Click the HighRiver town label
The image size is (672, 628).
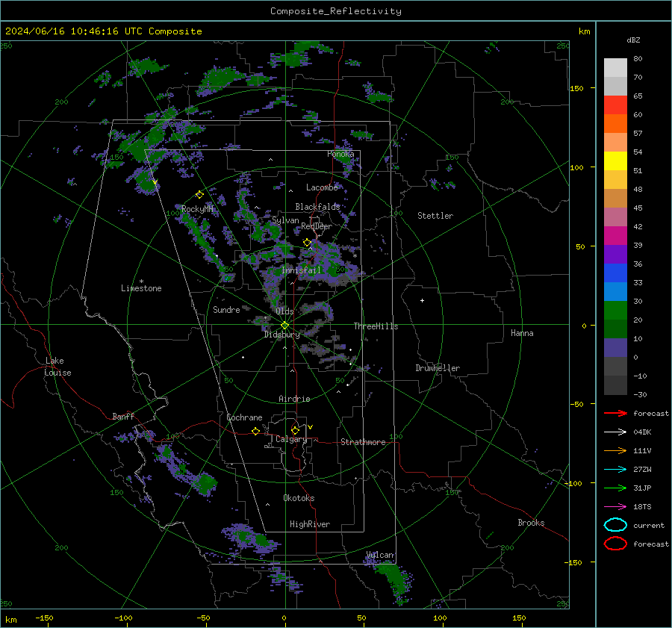click(x=310, y=524)
